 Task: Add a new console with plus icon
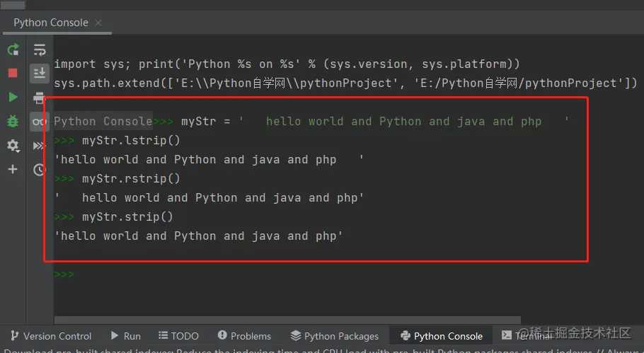pos(13,169)
